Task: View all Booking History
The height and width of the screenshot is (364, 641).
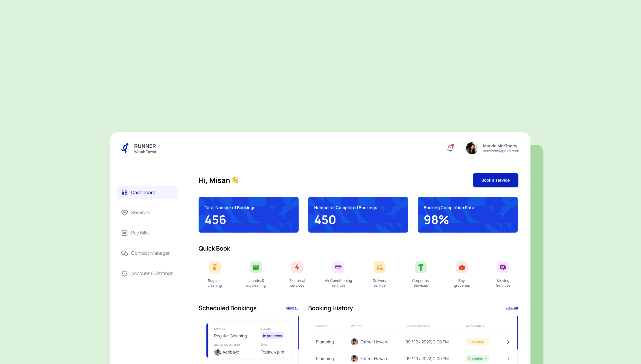Action: point(511,308)
